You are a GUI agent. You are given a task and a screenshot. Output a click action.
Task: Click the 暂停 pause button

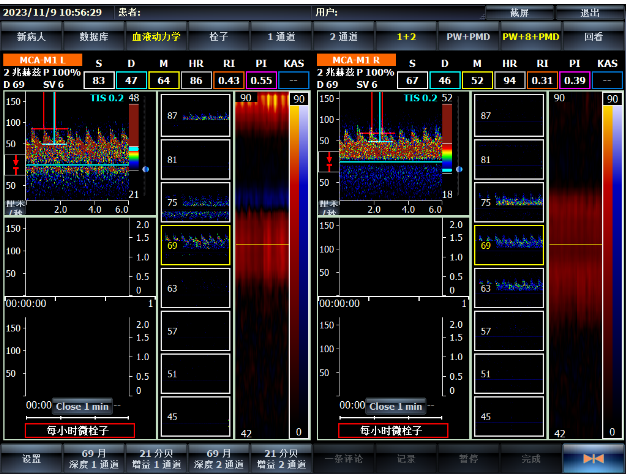coord(469,458)
